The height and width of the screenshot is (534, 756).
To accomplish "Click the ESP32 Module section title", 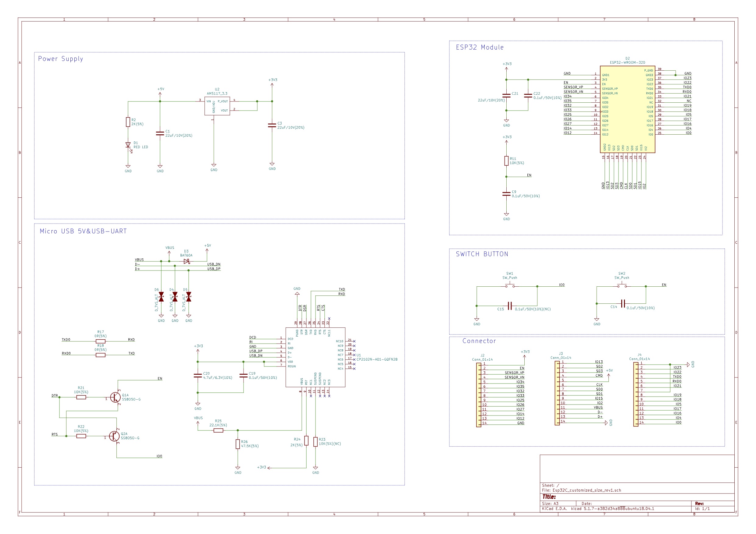I will click(x=480, y=47).
